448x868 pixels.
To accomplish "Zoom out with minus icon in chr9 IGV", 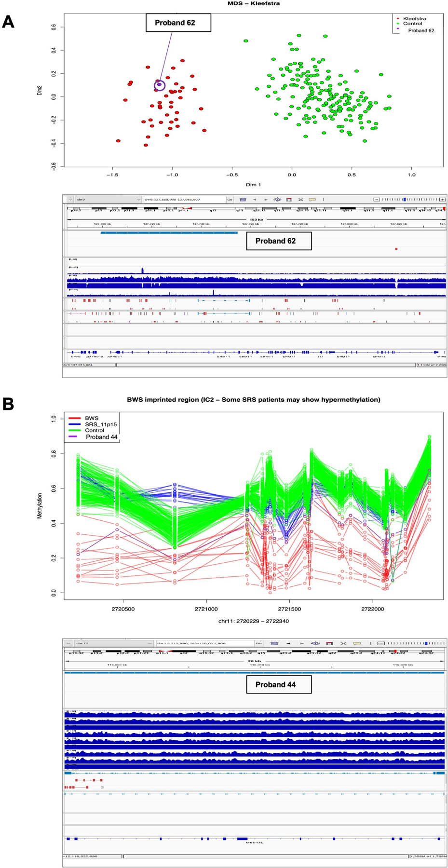I will [377, 199].
